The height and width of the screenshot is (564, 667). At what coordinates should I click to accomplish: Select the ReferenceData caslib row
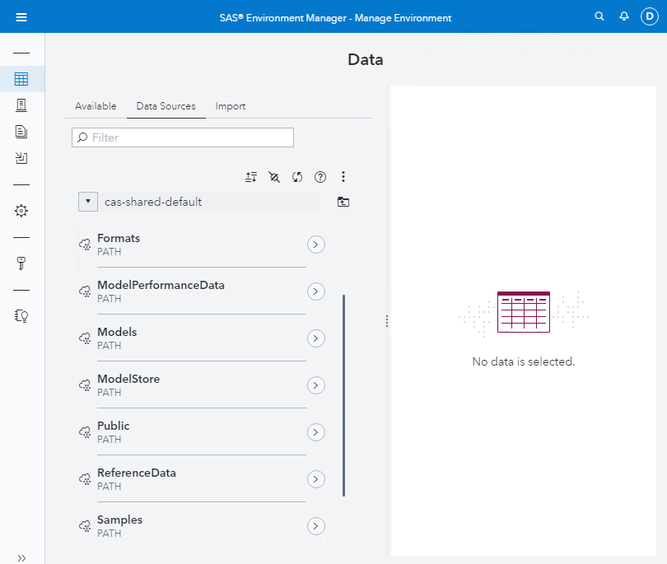202,479
